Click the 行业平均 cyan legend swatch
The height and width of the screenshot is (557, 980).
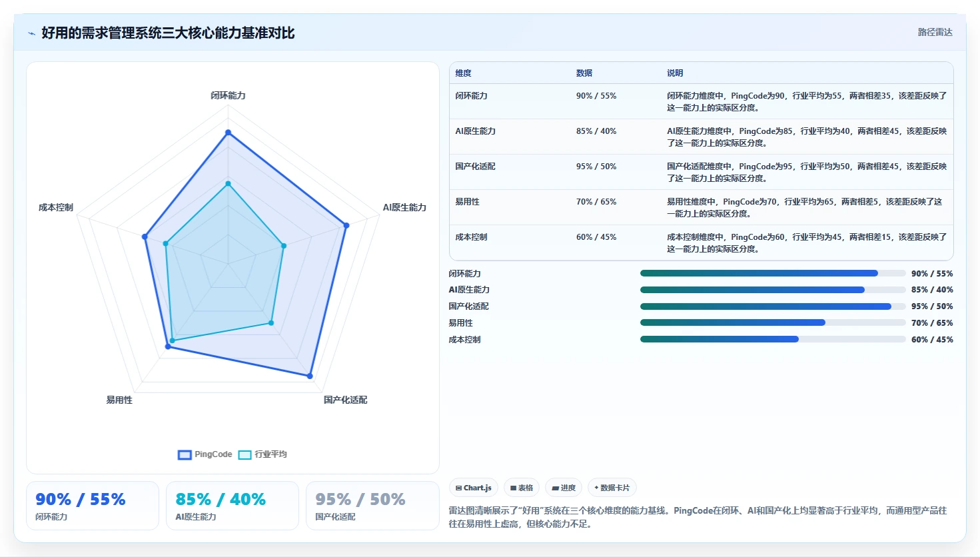point(245,455)
